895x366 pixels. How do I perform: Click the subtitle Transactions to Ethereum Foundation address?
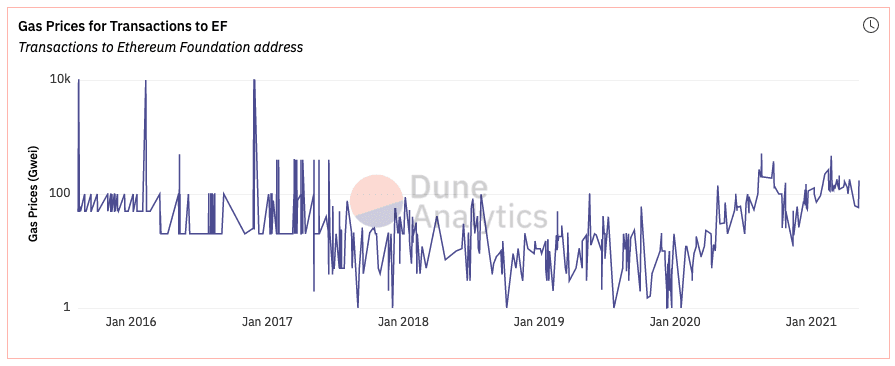point(160,47)
